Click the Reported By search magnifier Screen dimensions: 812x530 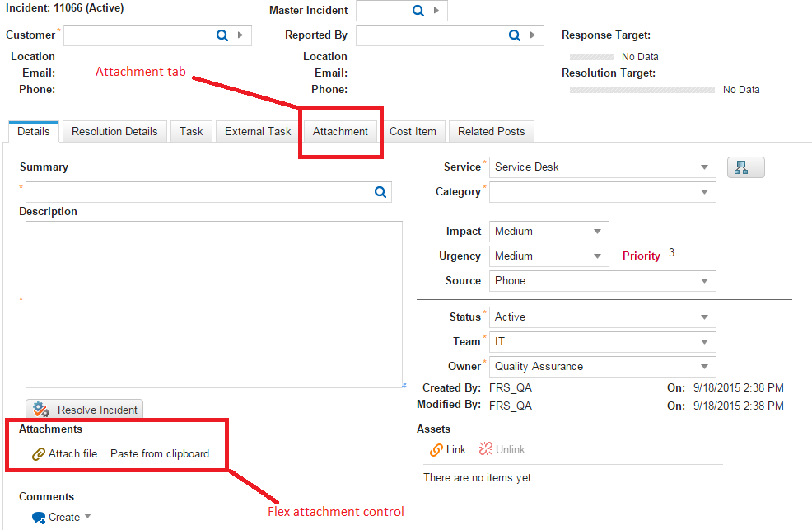tap(514, 35)
